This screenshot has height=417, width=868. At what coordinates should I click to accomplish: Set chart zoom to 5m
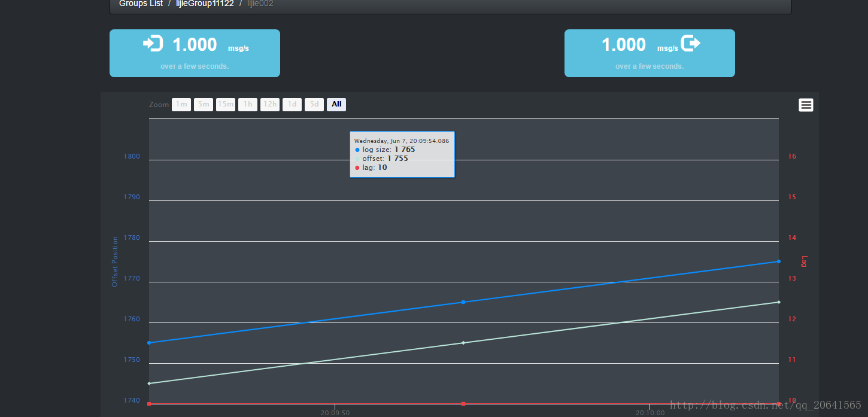click(x=204, y=105)
